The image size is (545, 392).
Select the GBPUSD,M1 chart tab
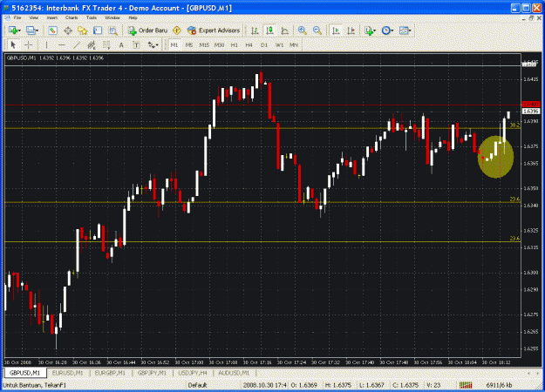click(24, 373)
